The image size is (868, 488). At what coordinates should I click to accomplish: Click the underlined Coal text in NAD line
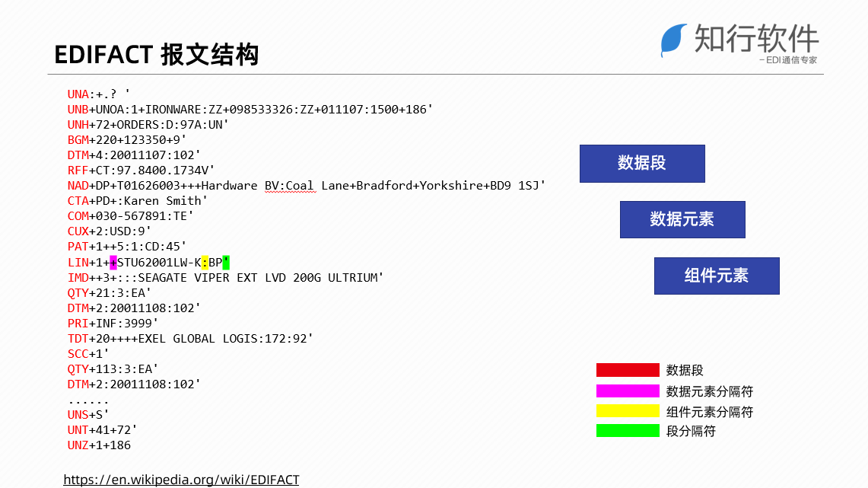(302, 185)
